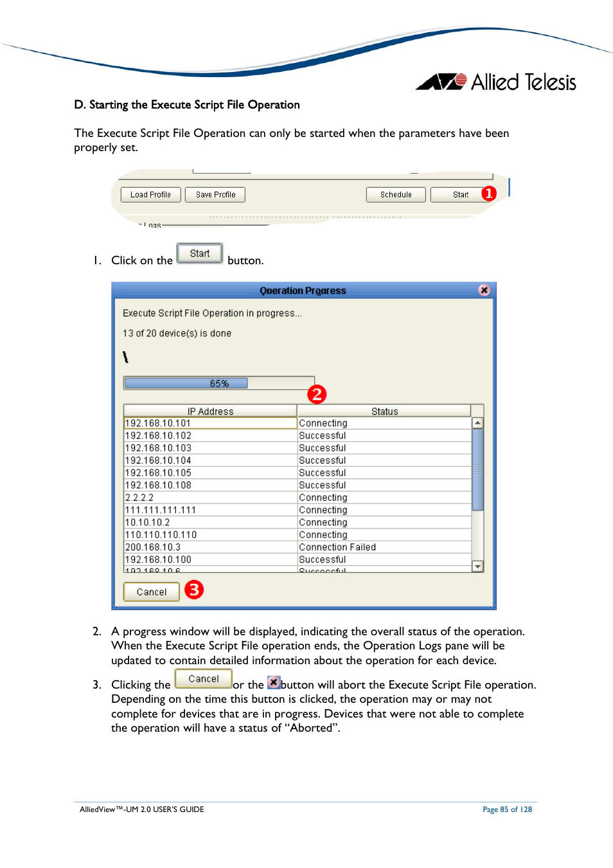The width and height of the screenshot is (613, 868).
Task: Cancel the Execute Script File operation
Action: 152,592
